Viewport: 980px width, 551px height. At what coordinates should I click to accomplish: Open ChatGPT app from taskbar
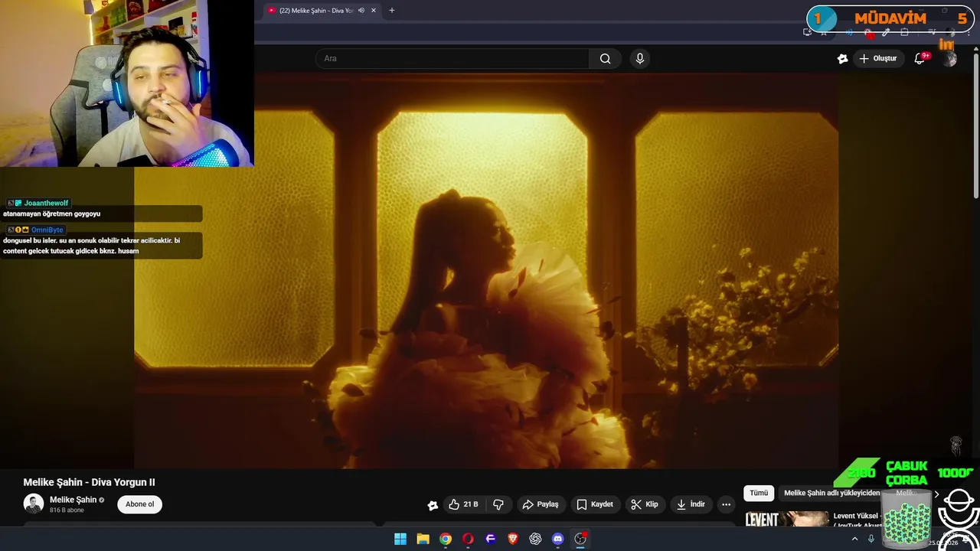535,539
